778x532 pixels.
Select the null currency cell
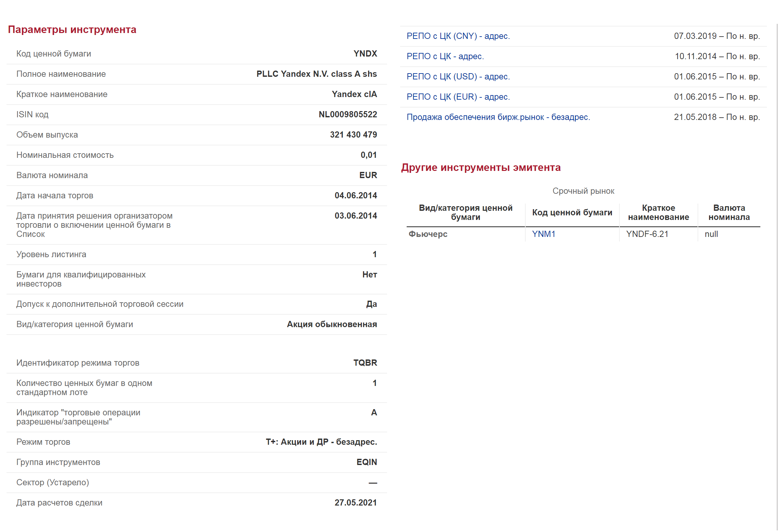pos(711,234)
